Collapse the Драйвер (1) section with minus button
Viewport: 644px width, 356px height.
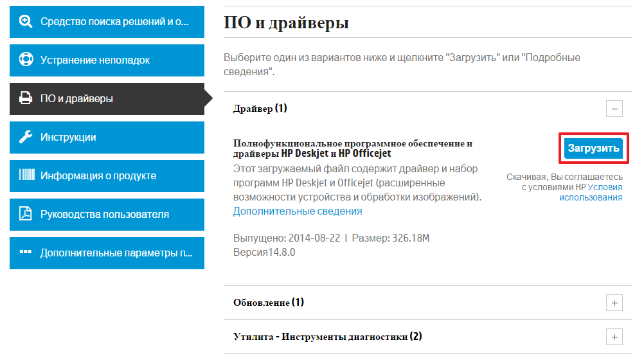614,109
